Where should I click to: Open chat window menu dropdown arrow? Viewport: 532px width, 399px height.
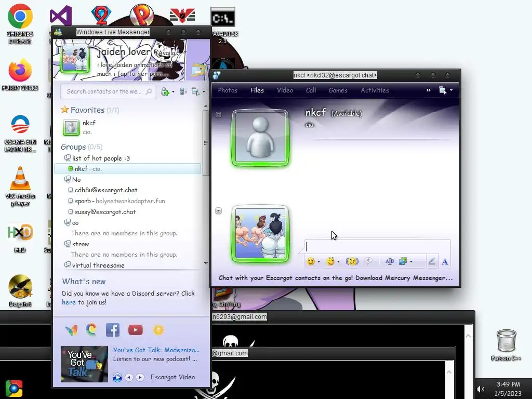451,90
